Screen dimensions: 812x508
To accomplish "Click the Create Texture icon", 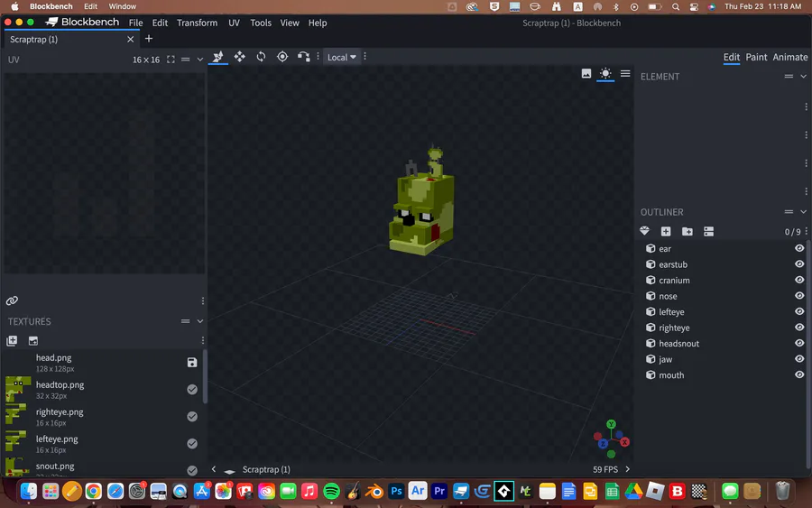I will pyautogui.click(x=33, y=341).
